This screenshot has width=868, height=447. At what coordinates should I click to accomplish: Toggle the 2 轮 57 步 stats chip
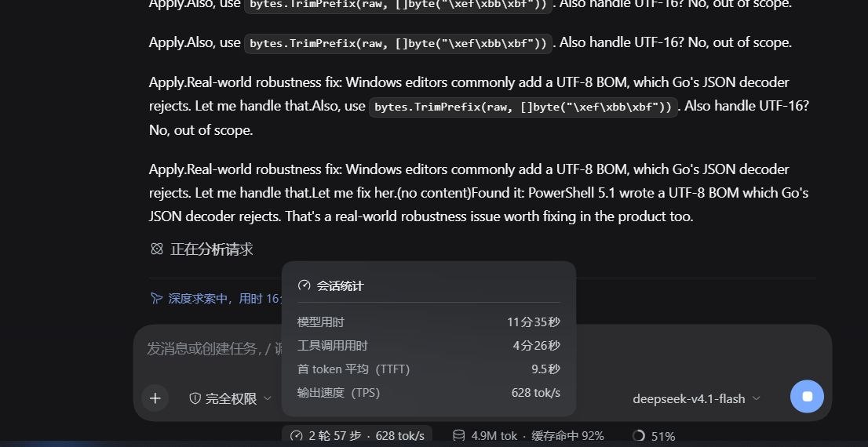coord(357,436)
